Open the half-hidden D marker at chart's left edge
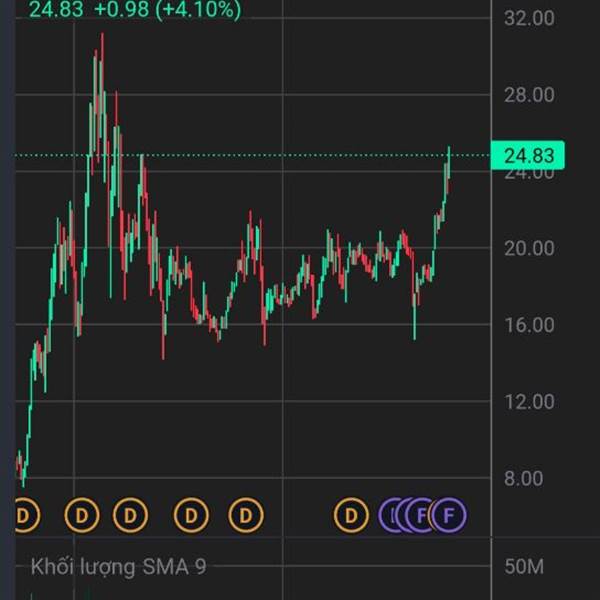The width and height of the screenshot is (600, 600). click(x=27, y=515)
